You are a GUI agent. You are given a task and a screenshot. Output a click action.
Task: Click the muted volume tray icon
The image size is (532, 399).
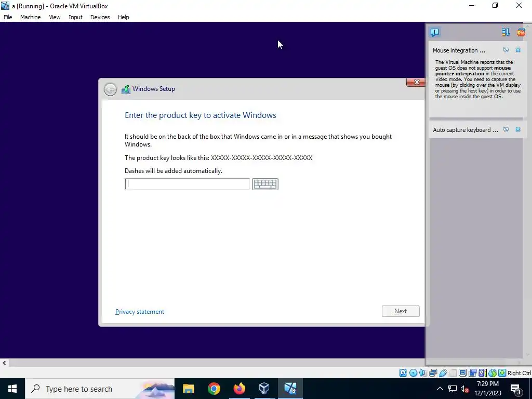click(x=464, y=389)
